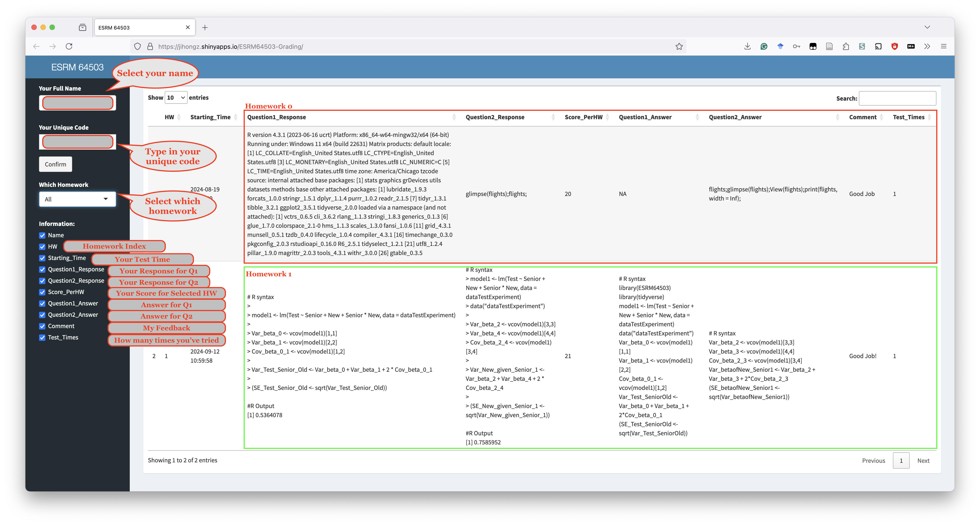This screenshot has height=525, width=980.
Task: Bookmark the page with the star icon
Action: coord(679,47)
